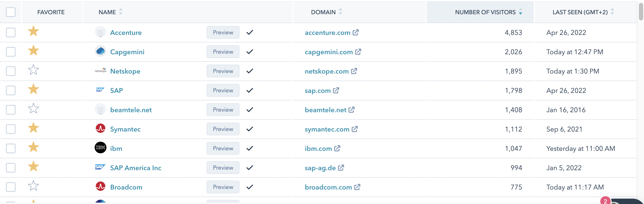
Task: Click the Symantec company logo
Action: (x=101, y=128)
